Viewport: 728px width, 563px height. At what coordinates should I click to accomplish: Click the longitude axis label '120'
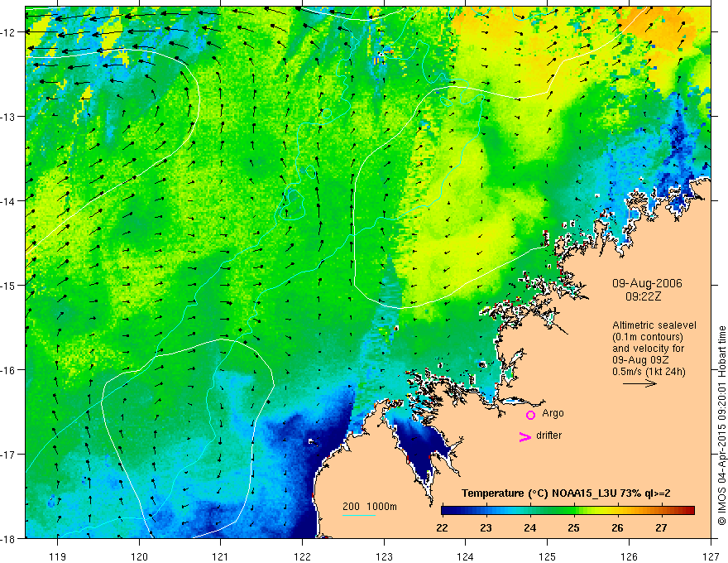pyautogui.click(x=139, y=556)
